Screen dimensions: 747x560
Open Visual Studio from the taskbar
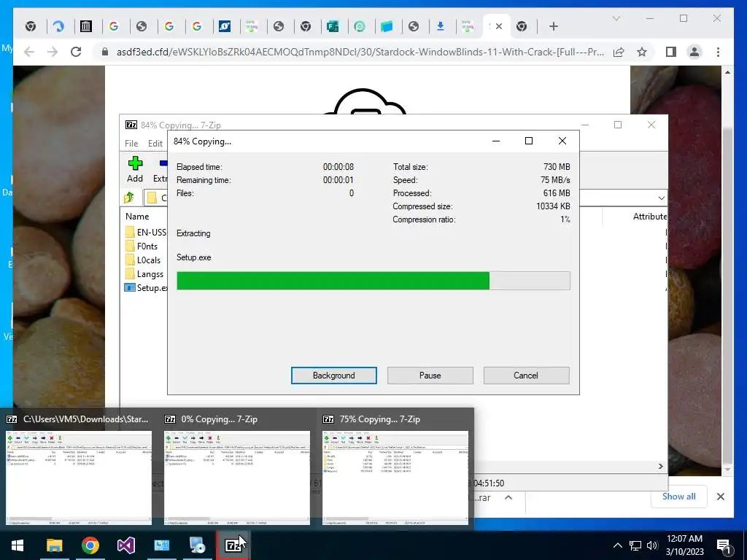(x=125, y=545)
